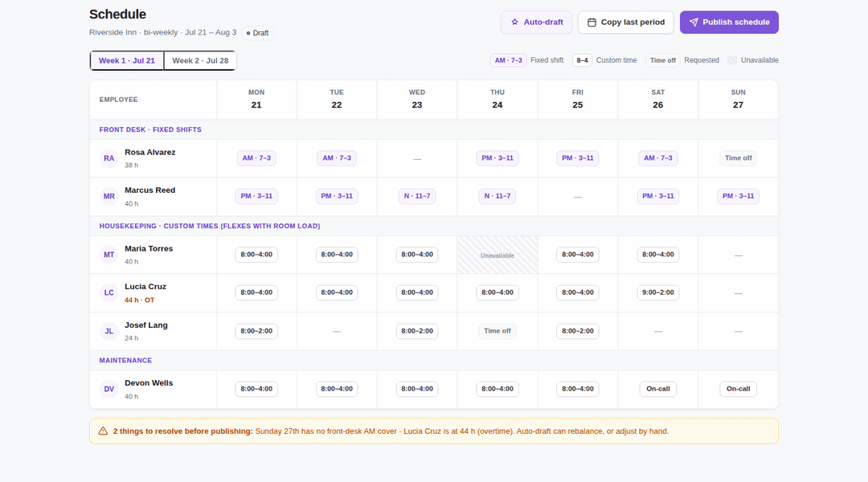Select Rosa Alvarez's Thursday PM · 3–11 shift

[x=497, y=158]
